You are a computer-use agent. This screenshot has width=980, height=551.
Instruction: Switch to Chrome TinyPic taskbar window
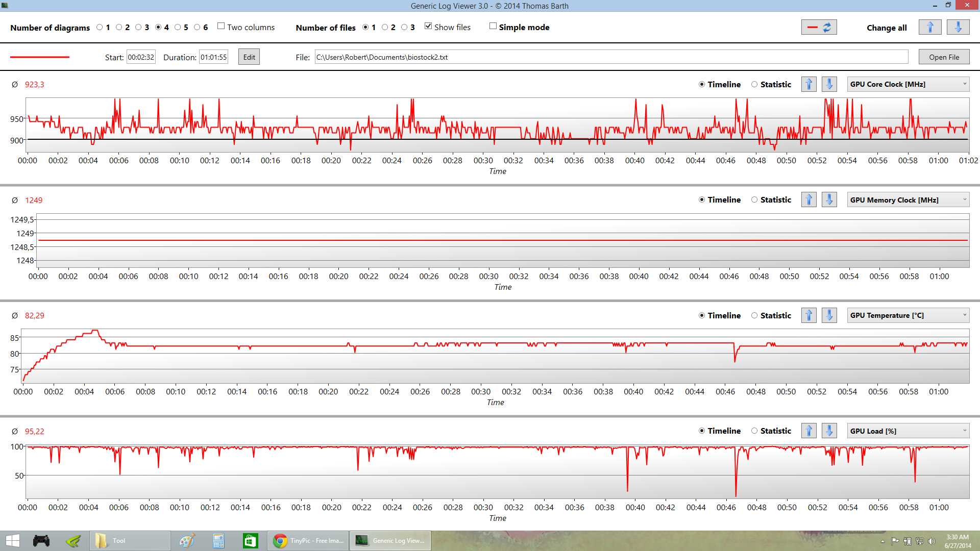point(308,541)
